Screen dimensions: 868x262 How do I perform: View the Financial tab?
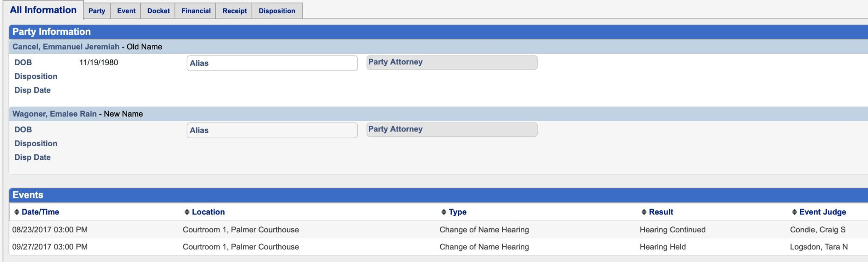(x=196, y=11)
